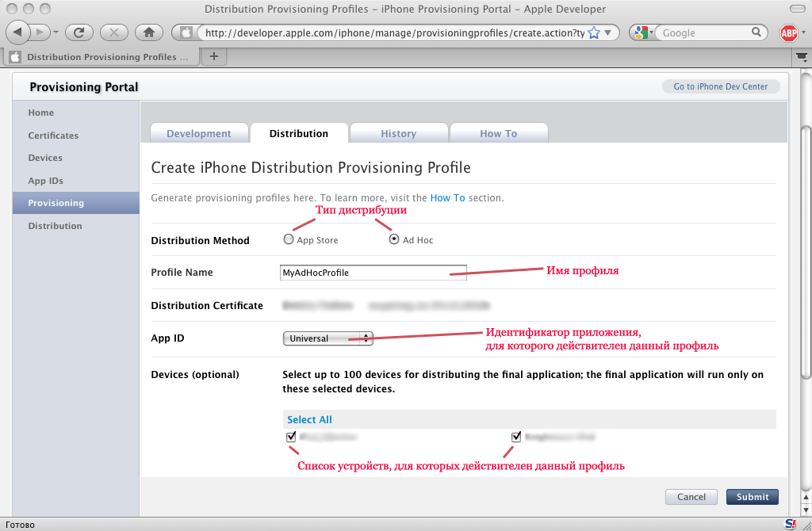
Task: Bookmark this page with the star icon
Action: [x=593, y=33]
